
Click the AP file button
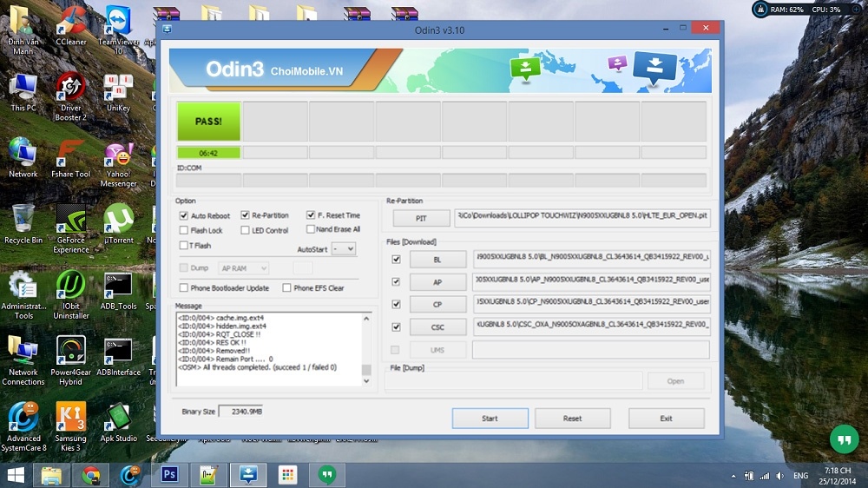(x=437, y=282)
